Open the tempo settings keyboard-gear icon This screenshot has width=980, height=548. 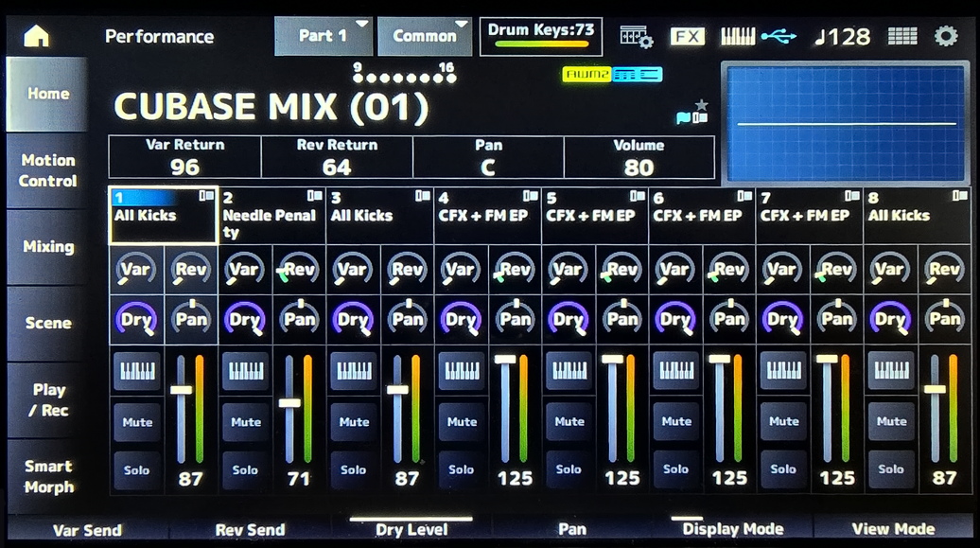(637, 36)
